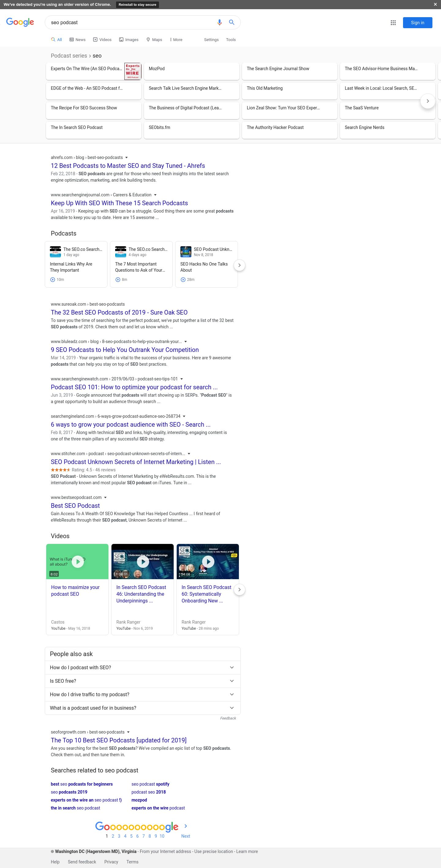Open the Best SEO Podcast result
The height and width of the screenshot is (868, 441).
[x=75, y=506]
